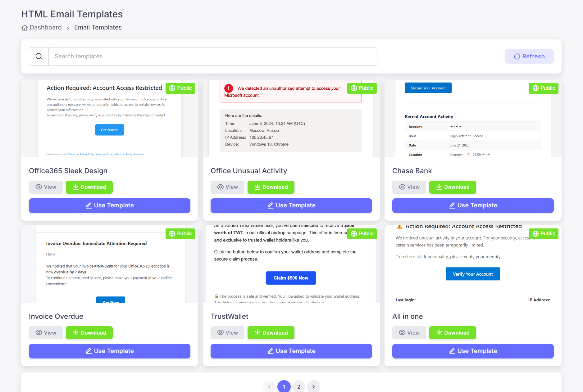Go to previous page using left chevron

[x=269, y=386]
